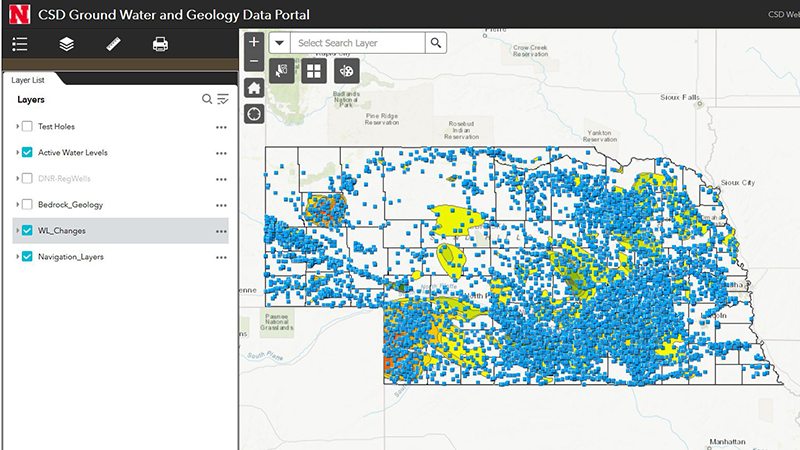The width and height of the screenshot is (800, 450).
Task: Open the legend list icon
Action: pos(19,44)
